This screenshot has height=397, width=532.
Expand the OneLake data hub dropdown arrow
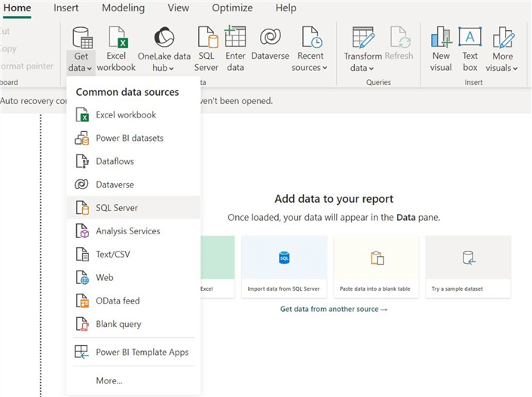[x=171, y=69]
